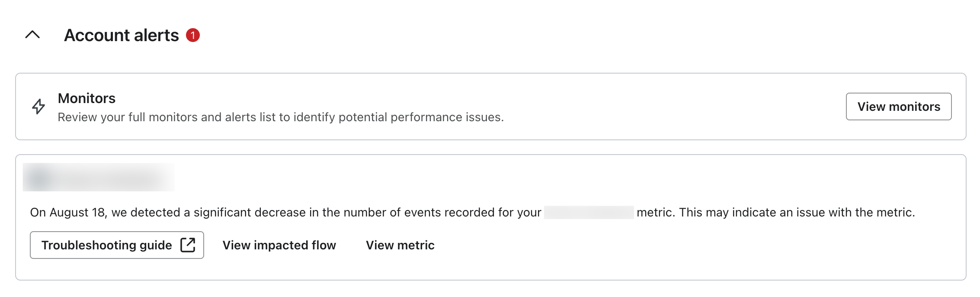Open the Troubleshooting guide
980x297 pixels.
click(x=107, y=245)
